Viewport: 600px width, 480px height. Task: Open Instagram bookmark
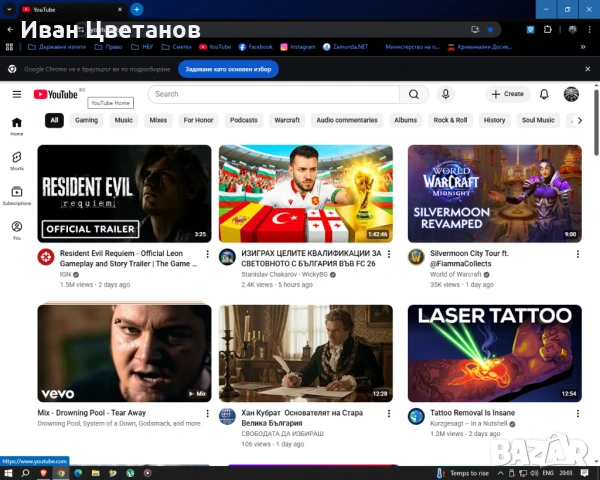point(298,47)
